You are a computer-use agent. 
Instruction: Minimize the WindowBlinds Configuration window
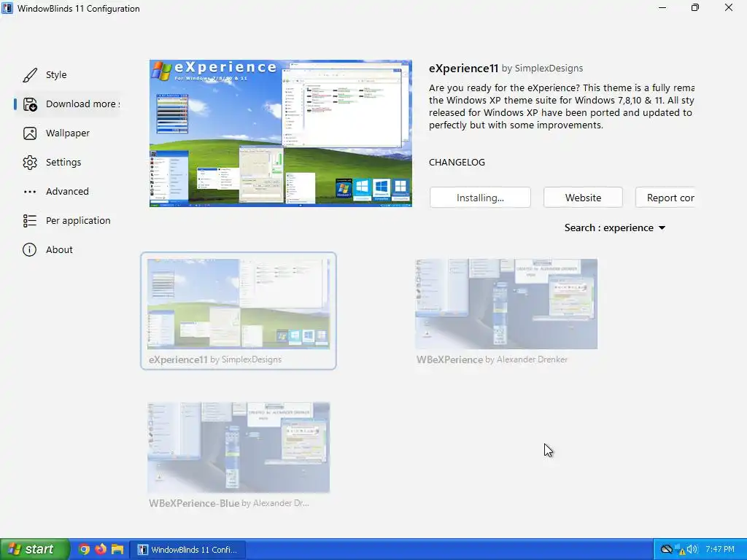[662, 7]
